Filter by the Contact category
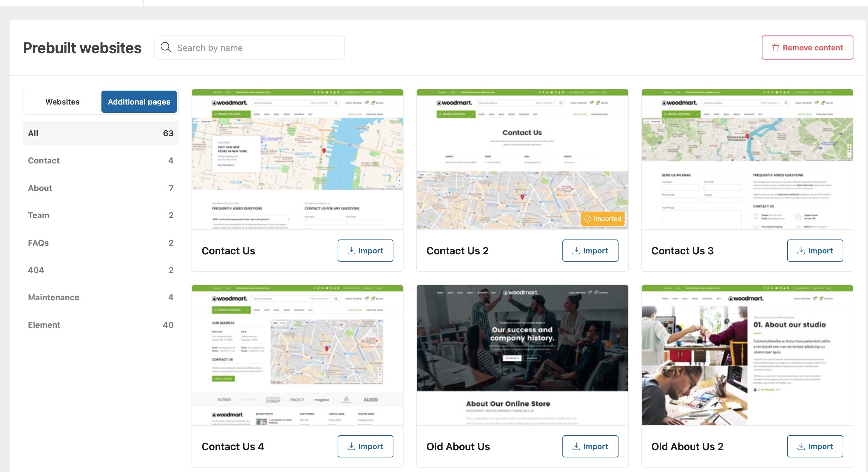This screenshot has width=868, height=472. 100,161
